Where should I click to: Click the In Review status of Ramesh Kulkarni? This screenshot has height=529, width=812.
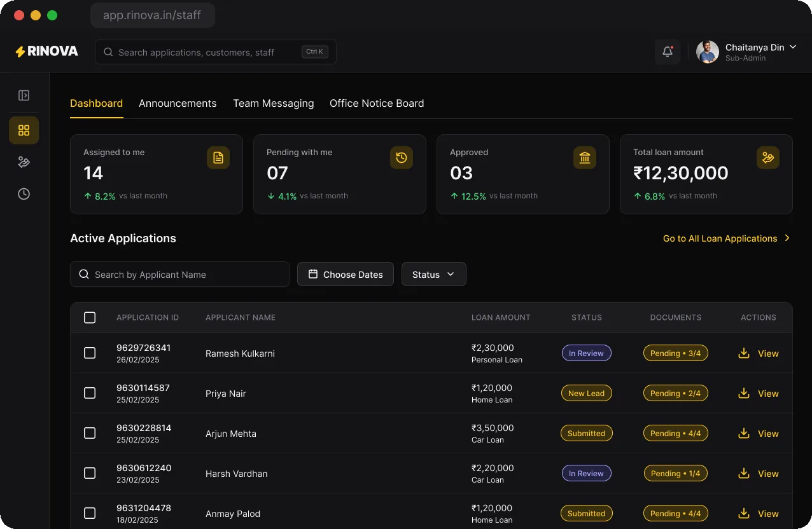587,353
